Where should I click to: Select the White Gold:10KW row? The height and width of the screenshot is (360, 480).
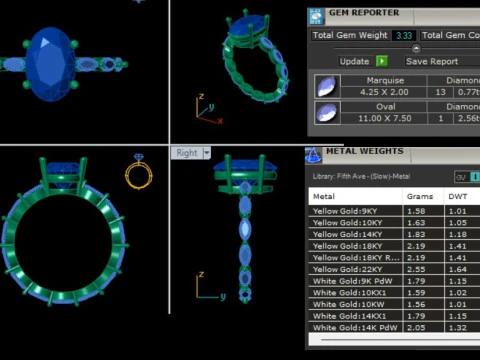(394, 304)
